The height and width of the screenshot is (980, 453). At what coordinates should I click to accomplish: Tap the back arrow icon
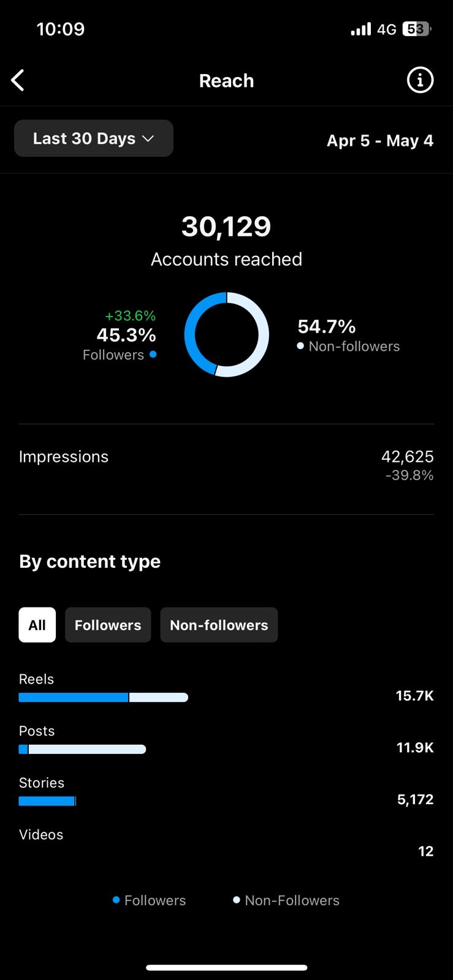coord(18,80)
